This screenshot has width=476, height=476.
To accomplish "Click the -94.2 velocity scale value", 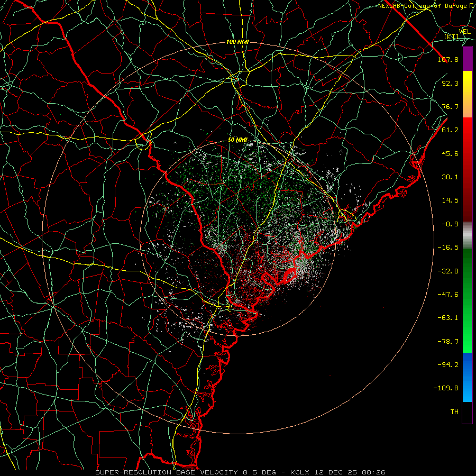I will coord(448,365).
